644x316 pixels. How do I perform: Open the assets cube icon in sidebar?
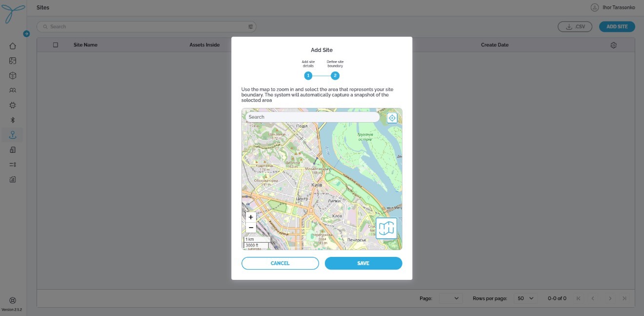click(13, 76)
